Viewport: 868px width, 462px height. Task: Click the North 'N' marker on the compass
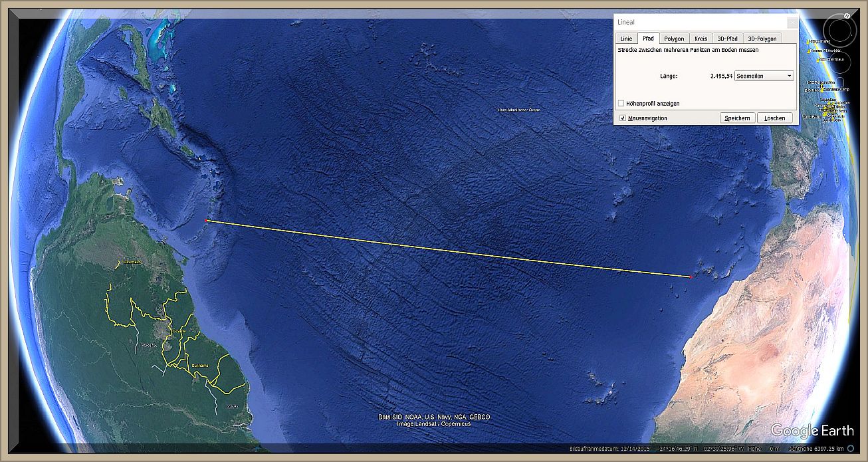point(847,15)
